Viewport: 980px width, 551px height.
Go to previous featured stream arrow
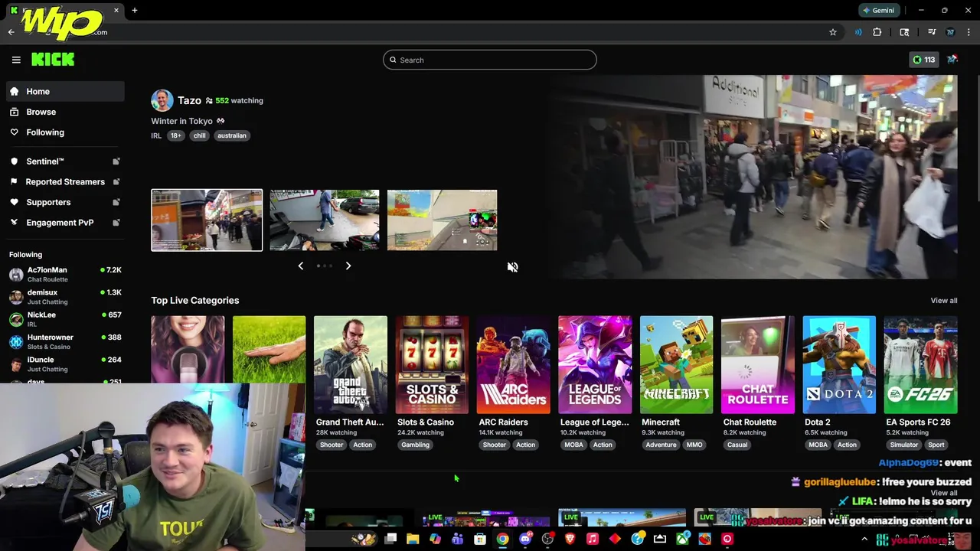pyautogui.click(x=300, y=266)
